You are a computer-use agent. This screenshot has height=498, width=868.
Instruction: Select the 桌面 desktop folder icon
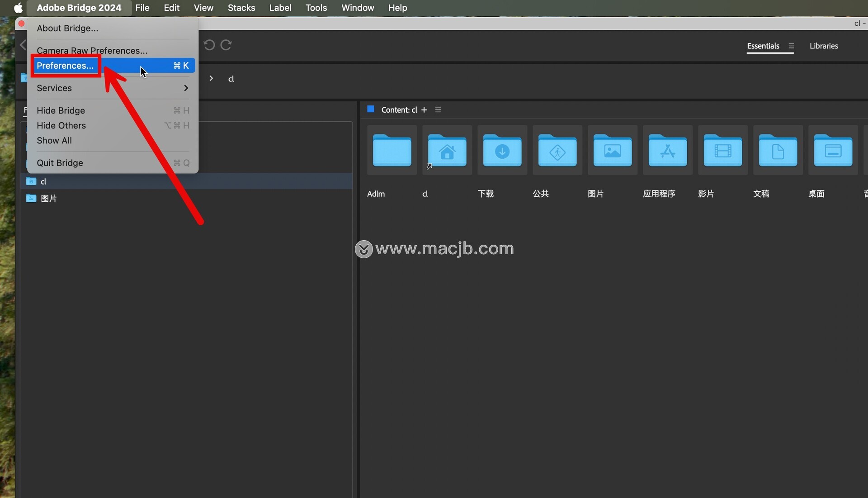(833, 150)
